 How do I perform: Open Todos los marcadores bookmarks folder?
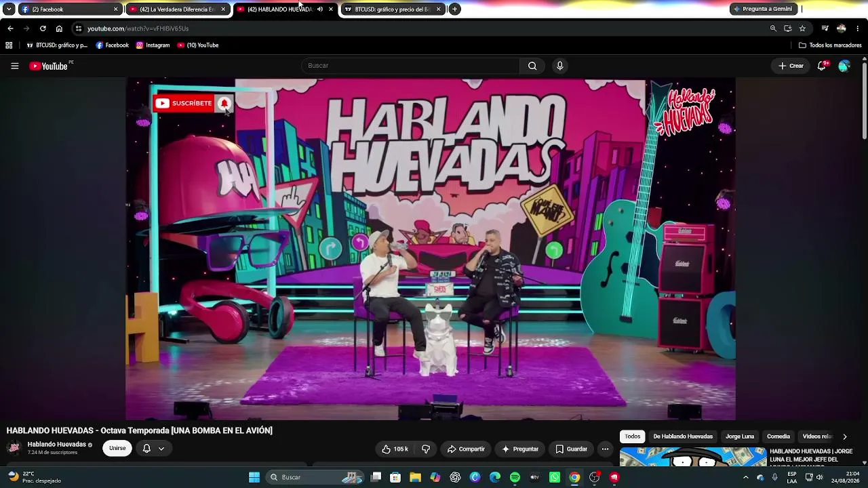[830, 45]
